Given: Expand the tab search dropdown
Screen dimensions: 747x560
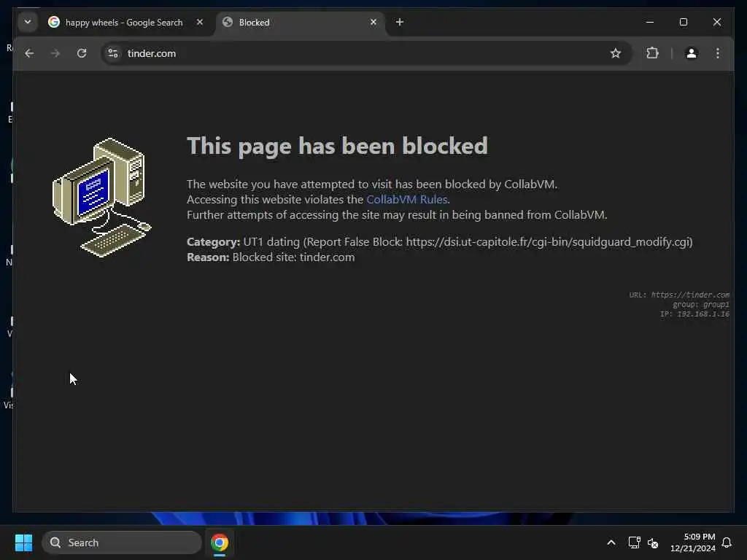Looking at the screenshot, I should [28, 22].
